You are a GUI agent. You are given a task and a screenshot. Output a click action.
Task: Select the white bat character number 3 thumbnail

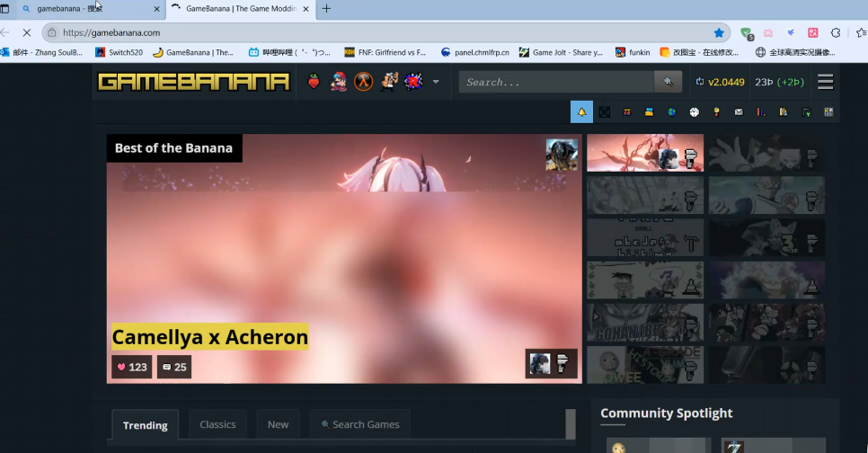(766, 237)
